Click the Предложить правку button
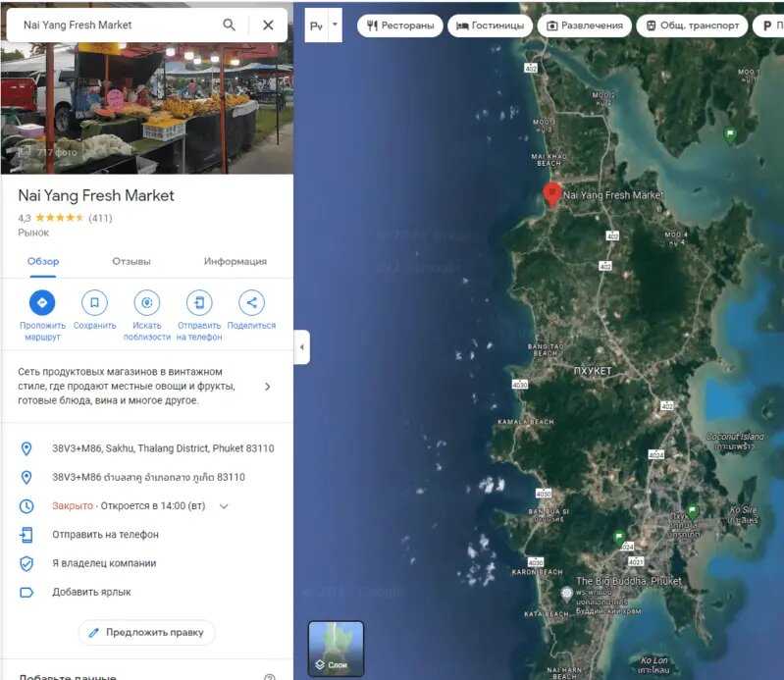The width and height of the screenshot is (784, 680). coord(147,633)
